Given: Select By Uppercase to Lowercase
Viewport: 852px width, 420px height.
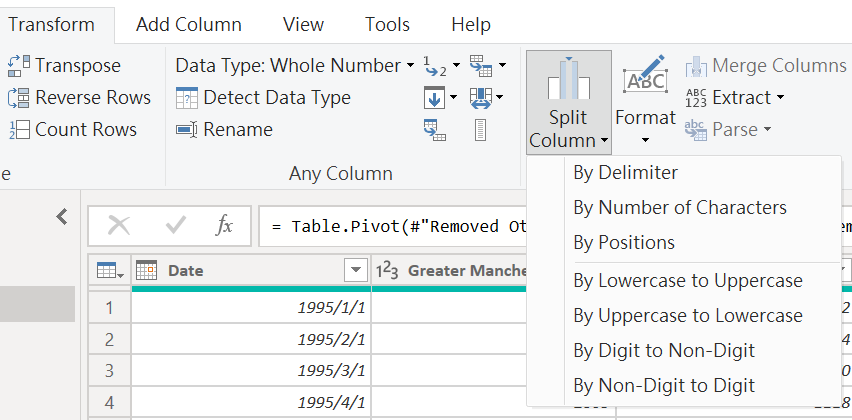Looking at the screenshot, I should pos(684,316).
